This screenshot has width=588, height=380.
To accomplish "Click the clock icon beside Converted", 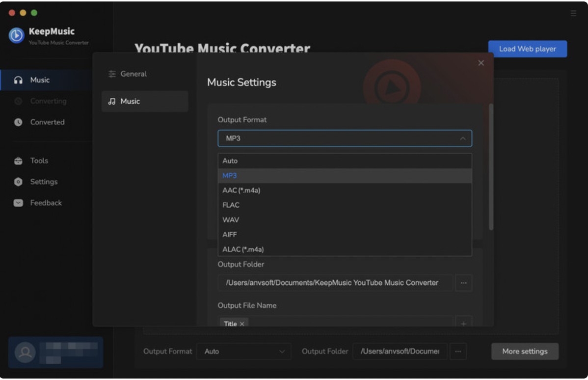I will click(x=18, y=122).
